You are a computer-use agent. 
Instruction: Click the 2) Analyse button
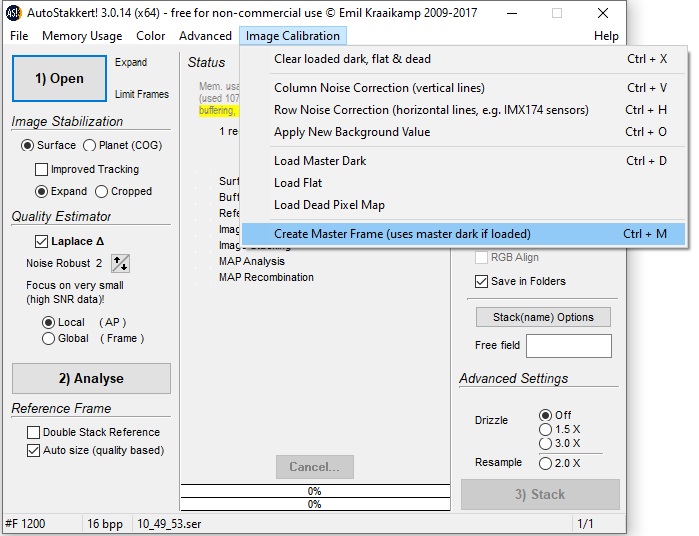[x=91, y=379]
